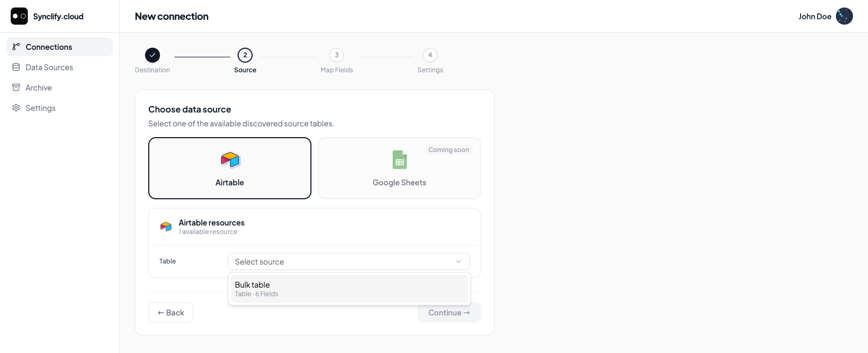
Task: Click the Synclify.cloud logo icon
Action: (19, 16)
